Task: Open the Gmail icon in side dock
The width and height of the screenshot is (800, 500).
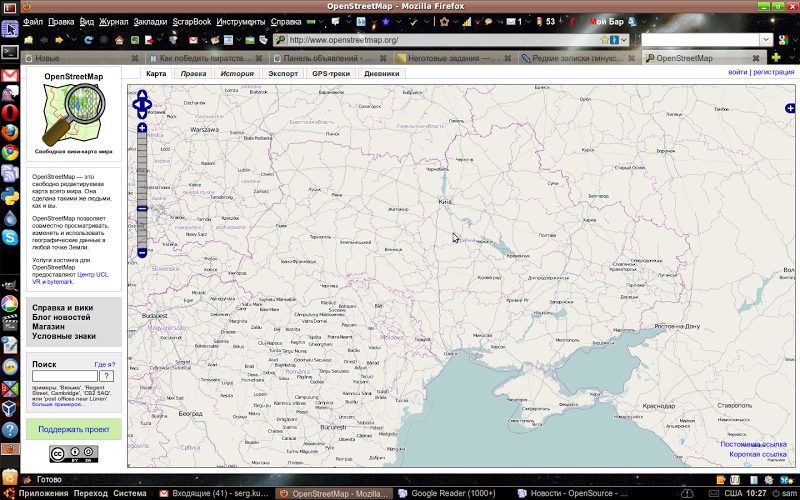Action: (x=10, y=76)
